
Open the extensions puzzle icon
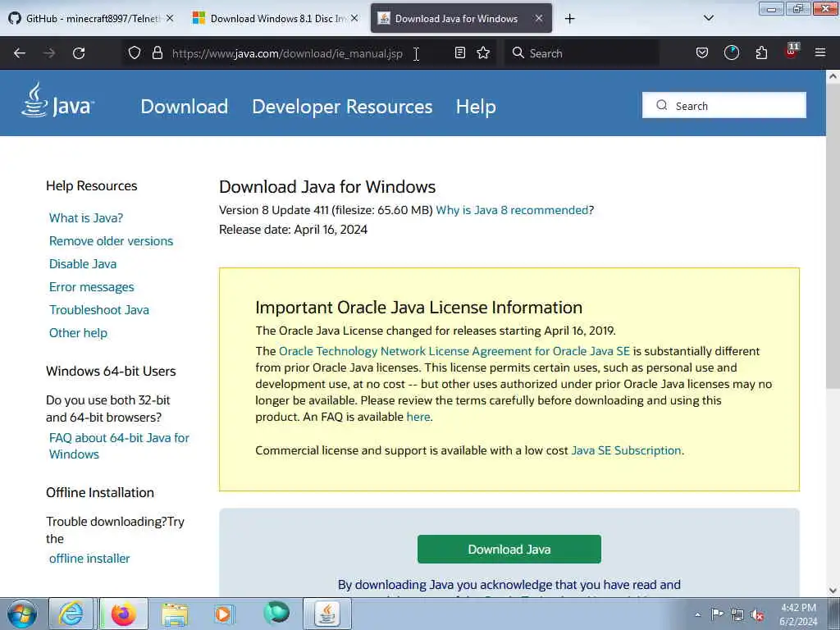(x=761, y=52)
